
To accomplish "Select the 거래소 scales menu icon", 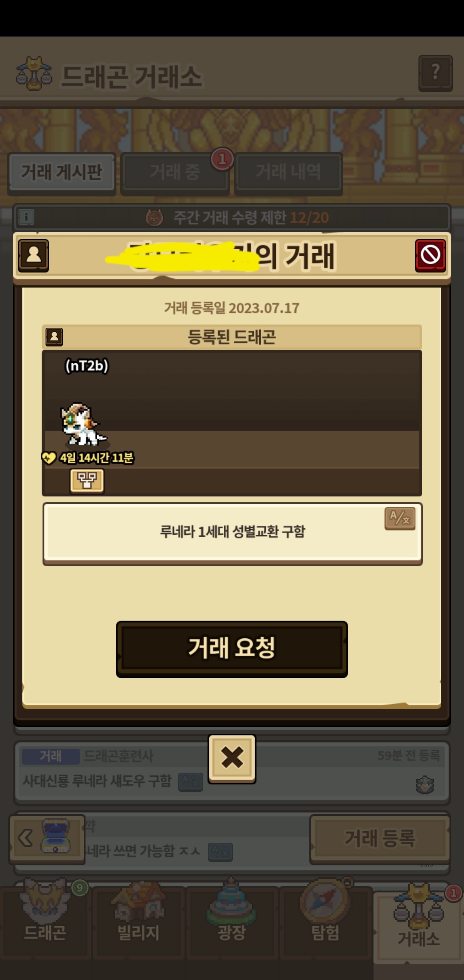I will point(418,920).
